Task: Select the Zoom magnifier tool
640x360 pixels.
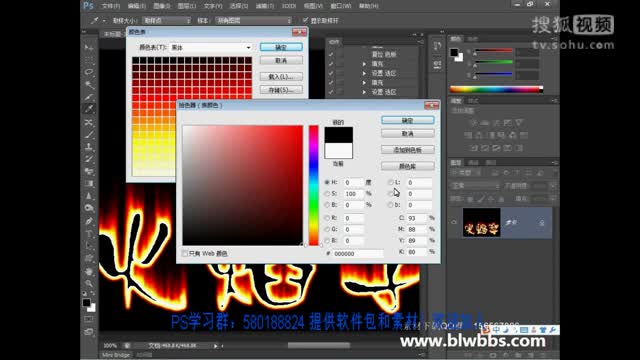Action: tap(89, 283)
